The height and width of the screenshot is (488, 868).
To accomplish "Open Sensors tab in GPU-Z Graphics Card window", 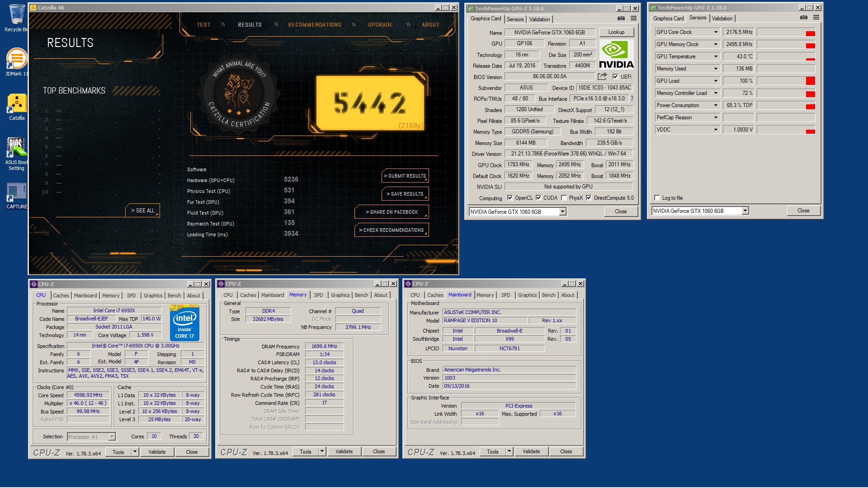I will pyautogui.click(x=515, y=19).
